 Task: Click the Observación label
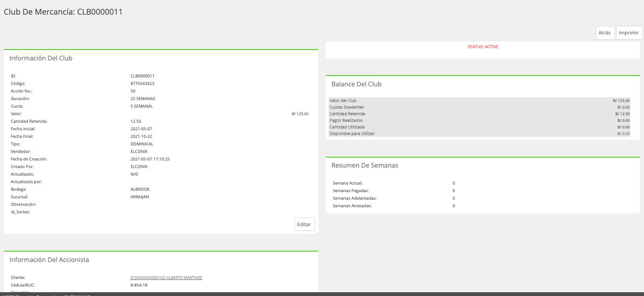24,204
